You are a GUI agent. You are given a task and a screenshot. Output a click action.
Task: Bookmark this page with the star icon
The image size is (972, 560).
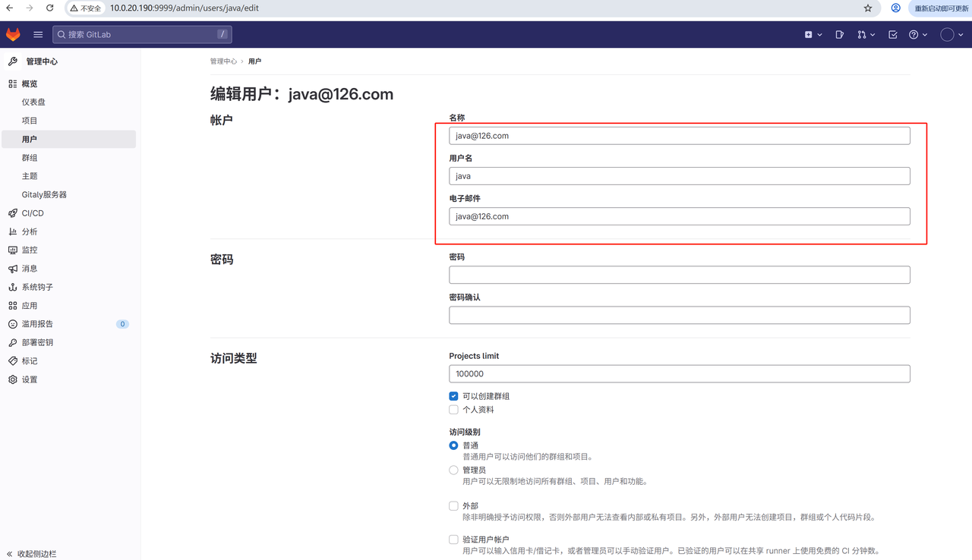click(868, 8)
